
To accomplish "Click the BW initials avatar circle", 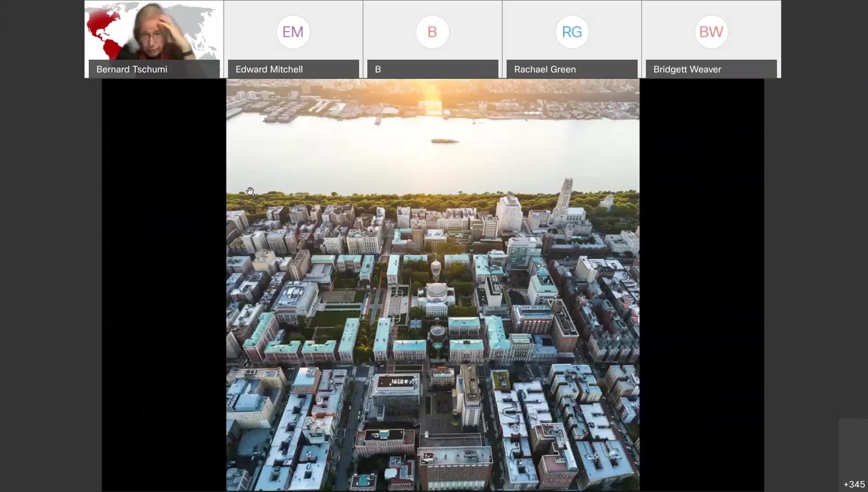I will (711, 32).
